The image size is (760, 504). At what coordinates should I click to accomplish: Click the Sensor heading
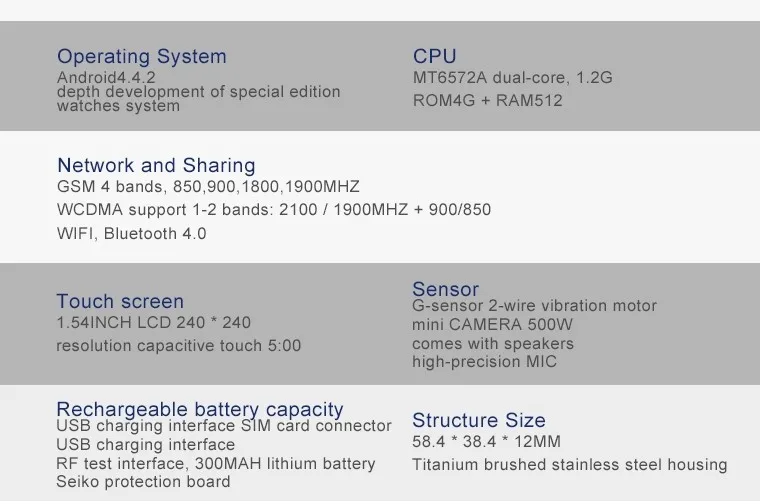coord(445,289)
